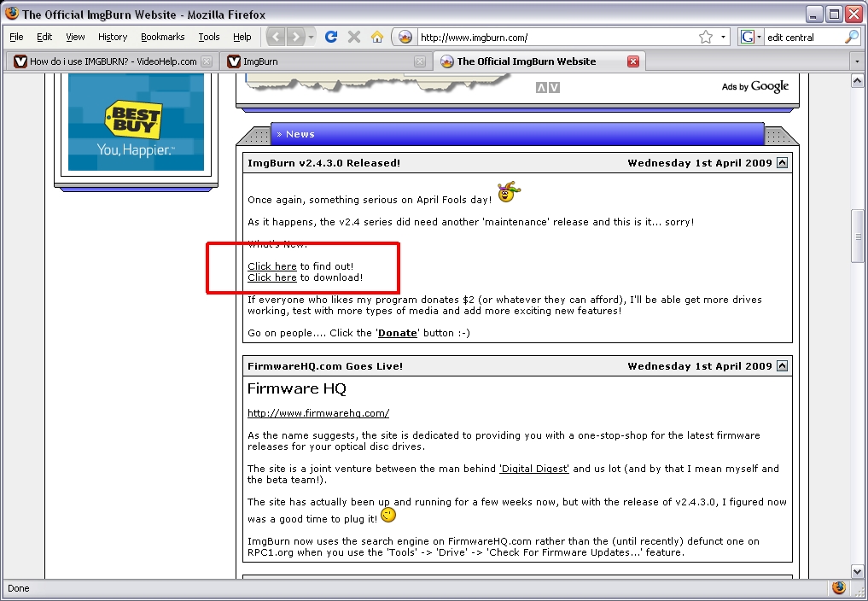This screenshot has height=601, width=868.
Task: Click the Firefox status bar icon
Action: pyautogui.click(x=839, y=587)
